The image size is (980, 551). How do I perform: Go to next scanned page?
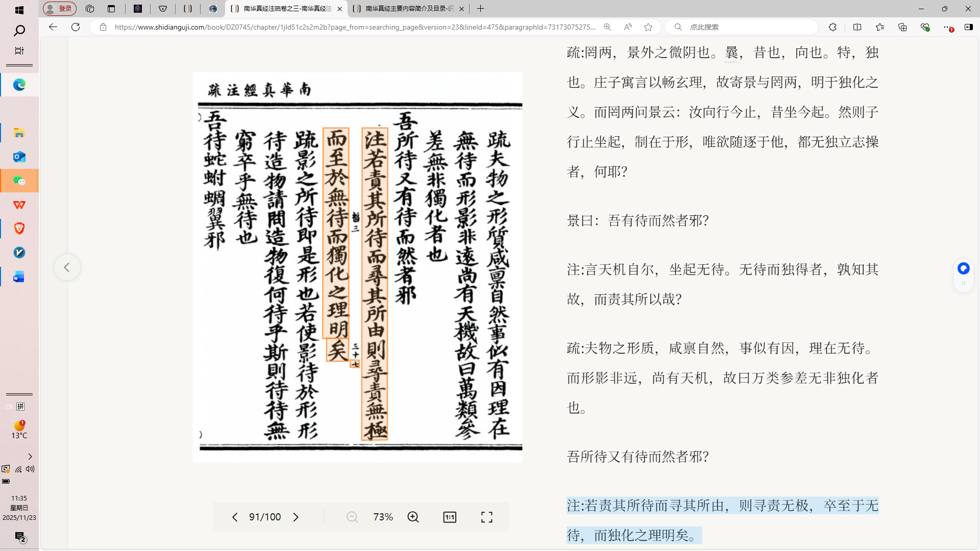coord(296,517)
